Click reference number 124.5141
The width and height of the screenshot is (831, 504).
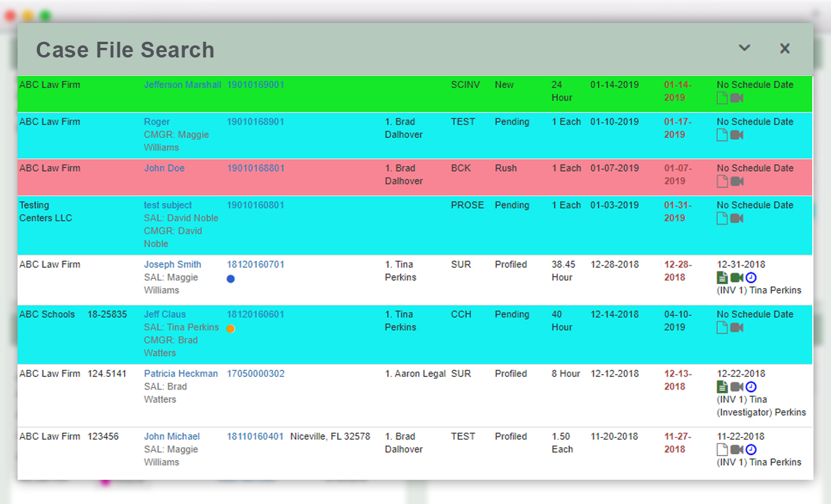pos(108,373)
